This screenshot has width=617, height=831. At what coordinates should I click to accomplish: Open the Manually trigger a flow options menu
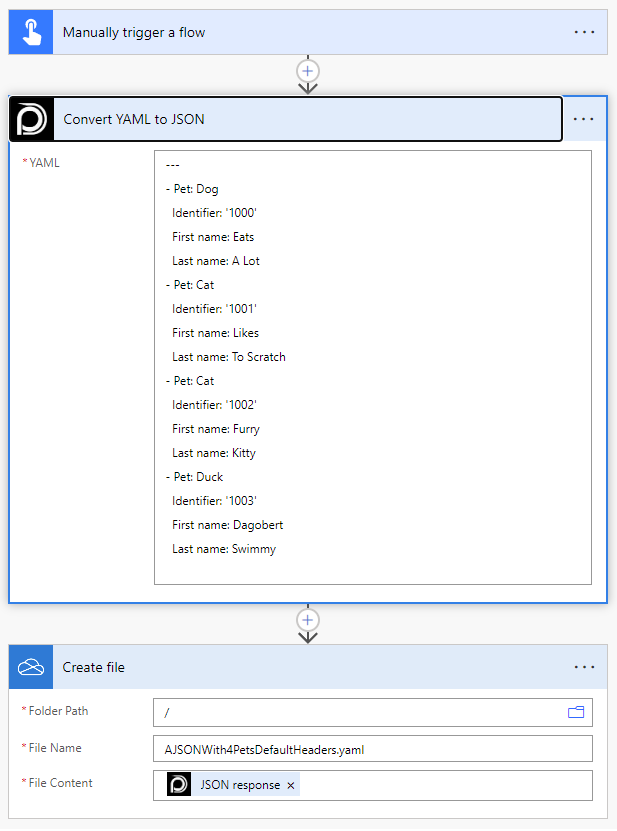pyautogui.click(x=584, y=32)
